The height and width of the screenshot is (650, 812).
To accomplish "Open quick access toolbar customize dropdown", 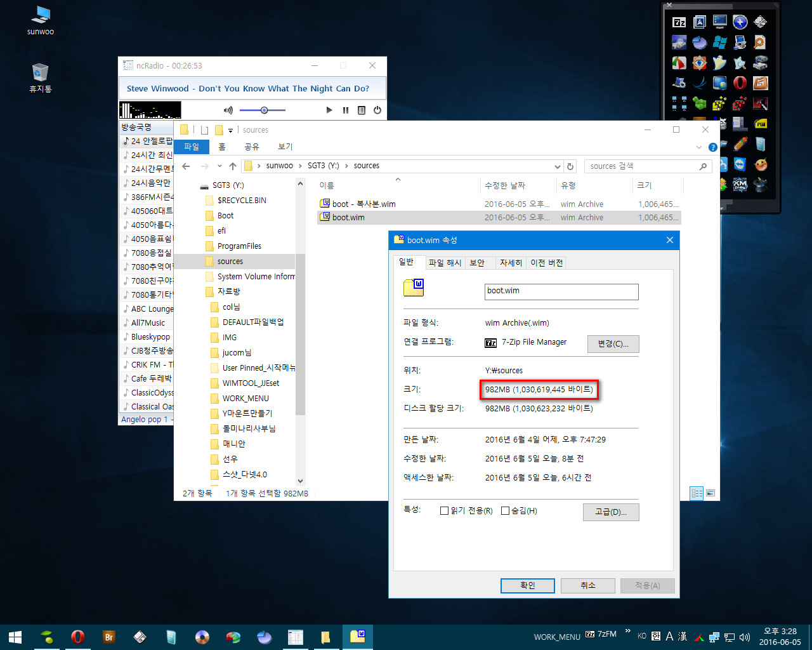I will pyautogui.click(x=230, y=130).
